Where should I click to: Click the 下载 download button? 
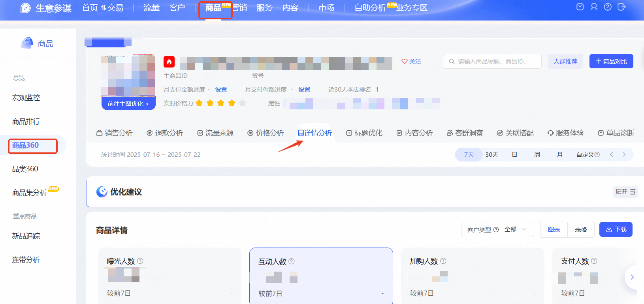click(x=616, y=229)
